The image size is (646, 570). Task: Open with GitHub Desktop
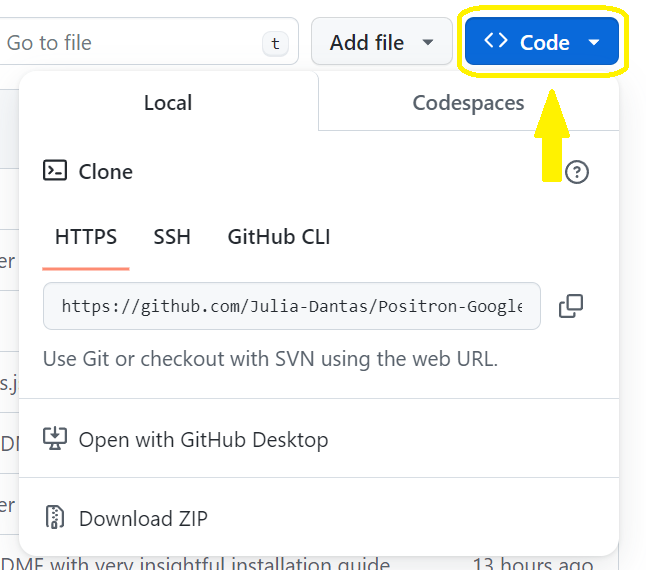[x=319, y=439]
